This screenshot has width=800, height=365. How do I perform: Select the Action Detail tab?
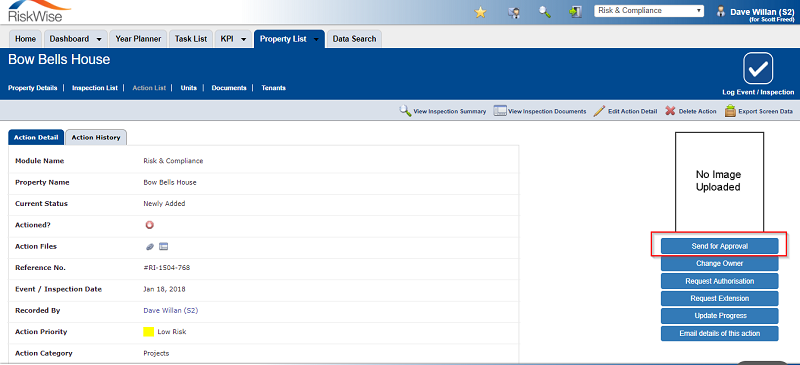36,137
